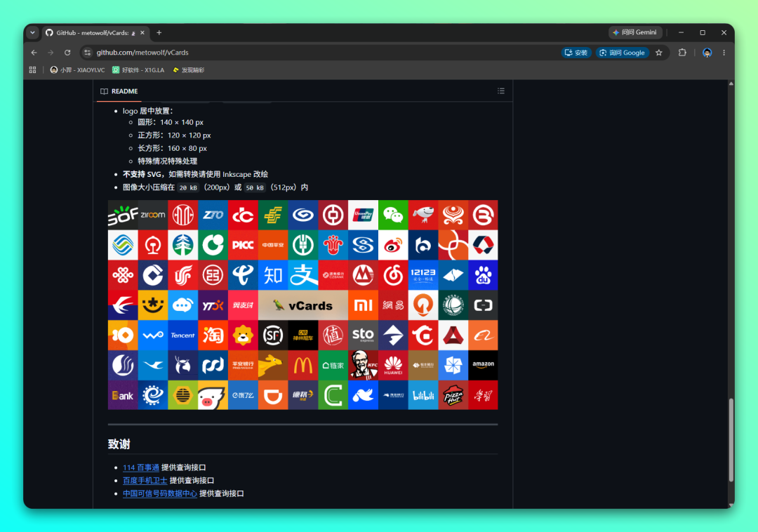This screenshot has width=758, height=532.
Task: View site information icon in address bar
Action: point(88,53)
